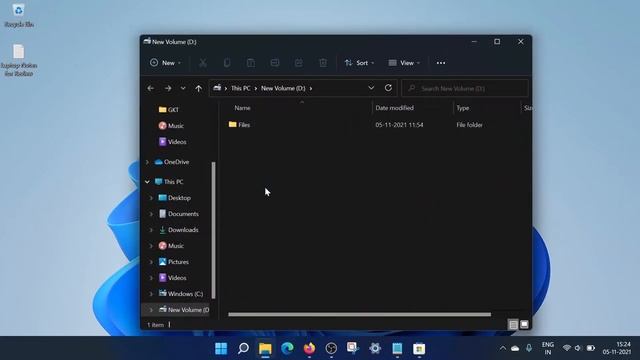Select the text document desktop icon
The image size is (640, 360).
pos(19,60)
